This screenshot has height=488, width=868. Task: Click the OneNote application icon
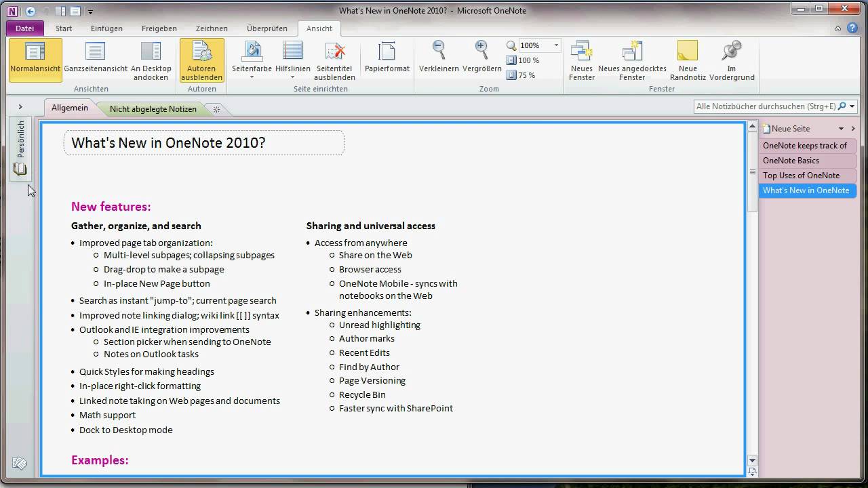coord(12,11)
